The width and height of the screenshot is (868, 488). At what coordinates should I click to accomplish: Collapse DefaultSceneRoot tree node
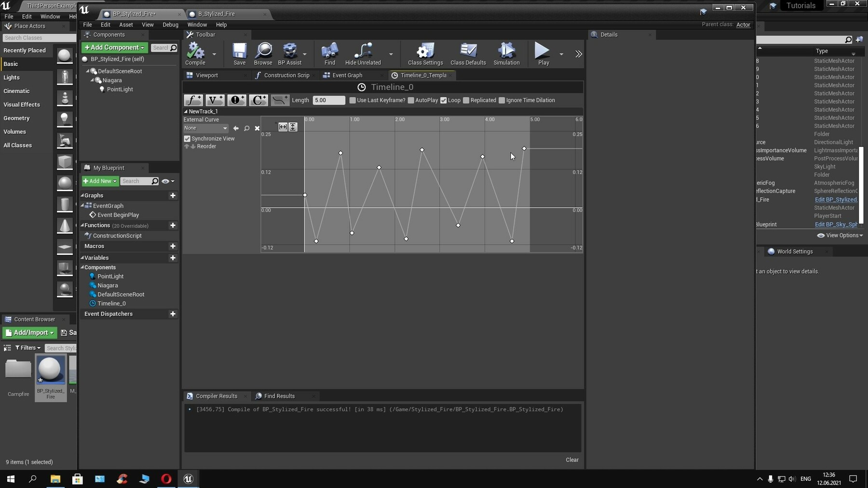pyautogui.click(x=88, y=71)
